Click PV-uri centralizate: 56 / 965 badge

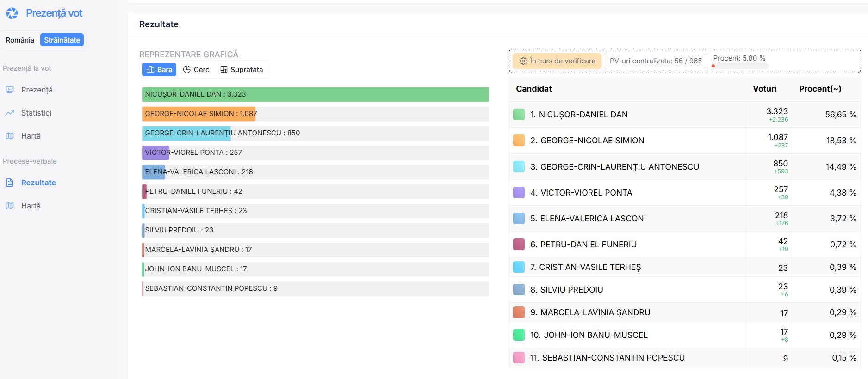pos(655,61)
